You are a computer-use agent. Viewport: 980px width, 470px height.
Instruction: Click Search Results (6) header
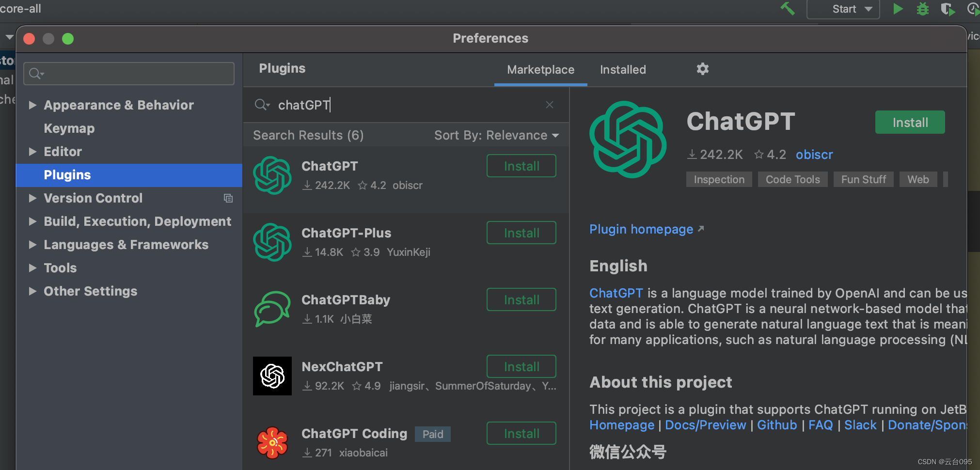308,135
